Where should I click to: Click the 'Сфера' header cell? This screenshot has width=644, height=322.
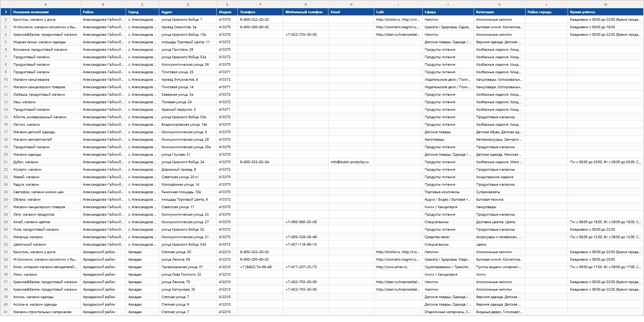(448, 12)
